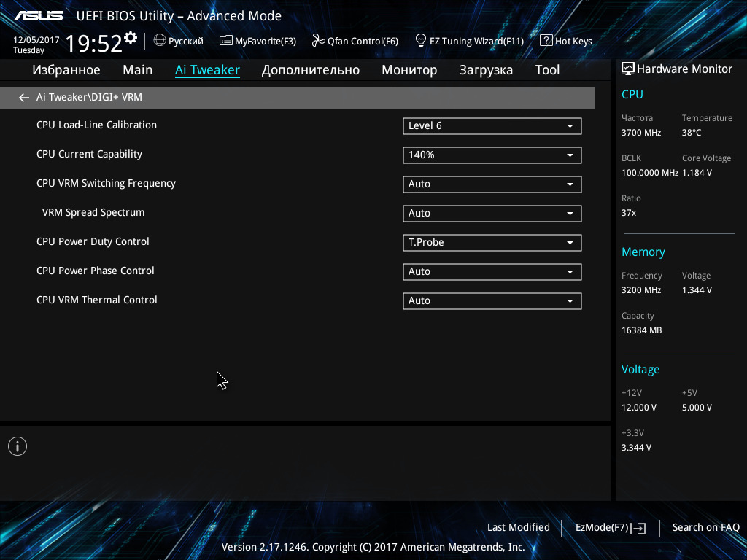
Task: Select CPU VRM Switching Frequency label
Action: coord(107,183)
